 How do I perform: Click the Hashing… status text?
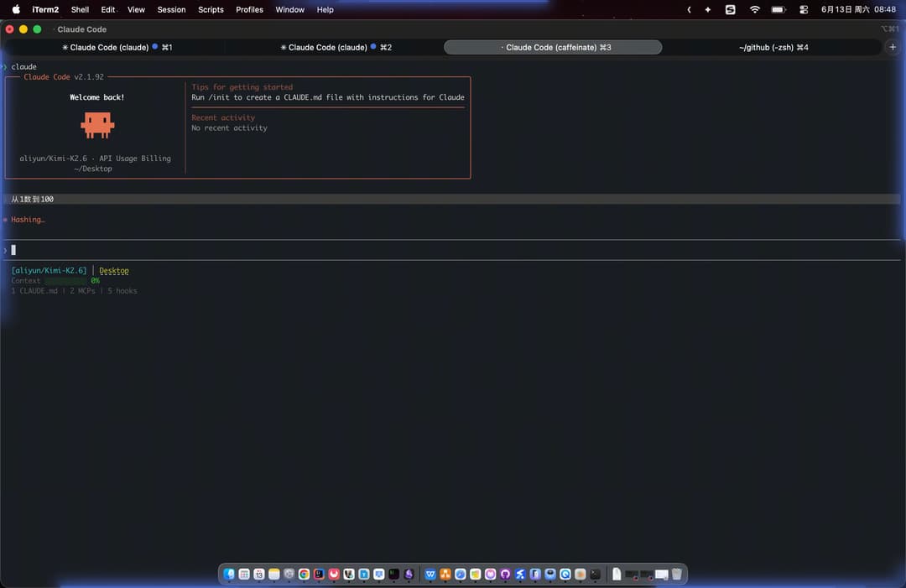[28, 220]
